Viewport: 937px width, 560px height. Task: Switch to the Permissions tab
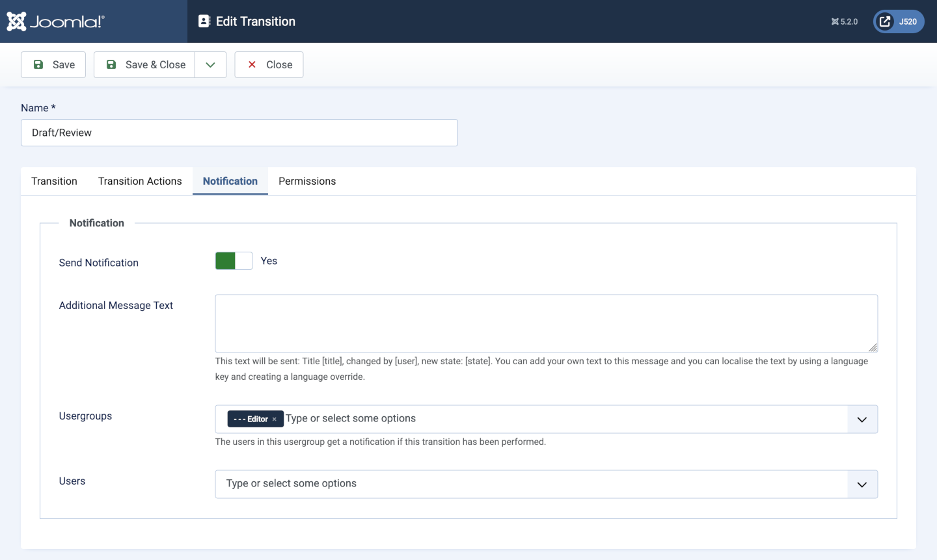point(306,181)
